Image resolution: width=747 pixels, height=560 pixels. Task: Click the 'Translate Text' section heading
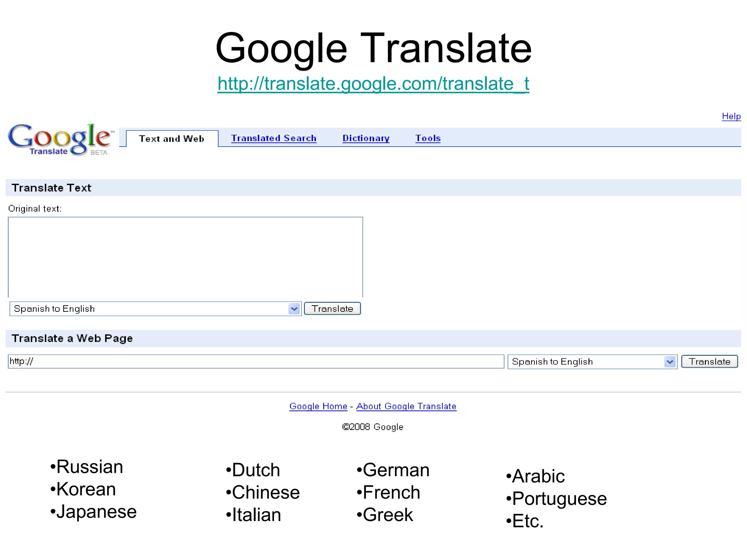click(51, 188)
